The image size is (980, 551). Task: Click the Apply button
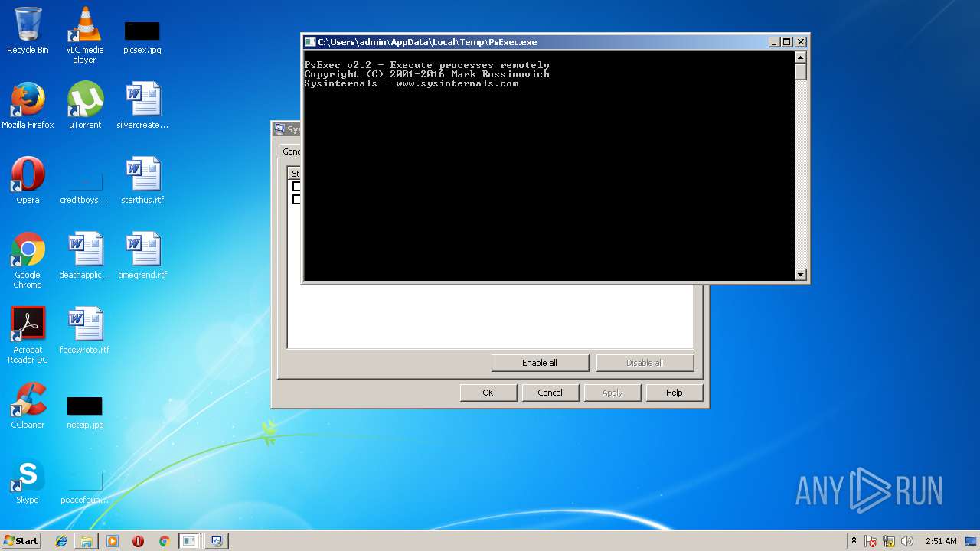pyautogui.click(x=612, y=393)
